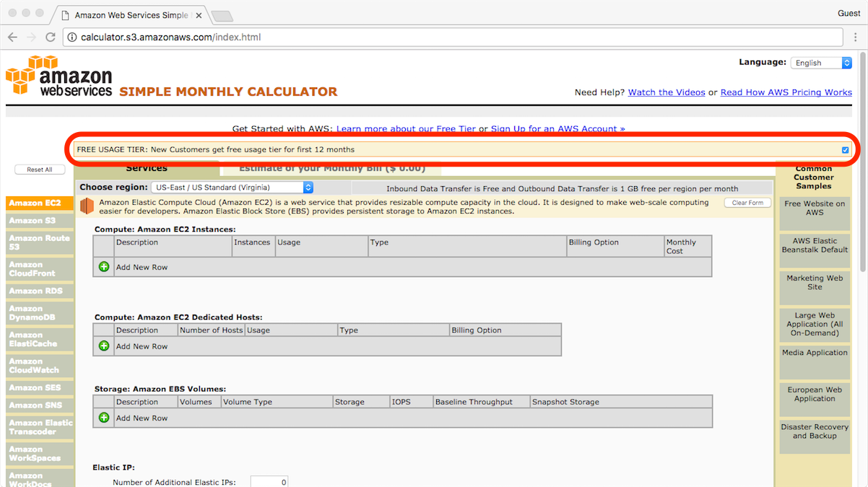Load the Media Application sample

(x=815, y=362)
